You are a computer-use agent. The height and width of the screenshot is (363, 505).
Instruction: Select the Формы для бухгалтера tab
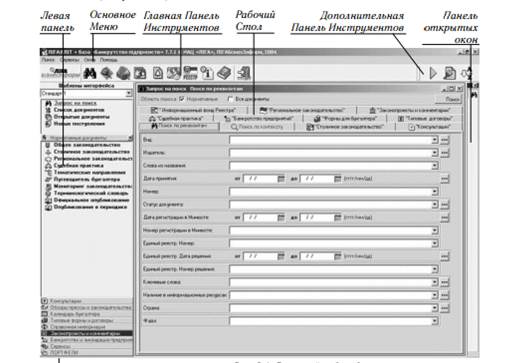[345, 118]
